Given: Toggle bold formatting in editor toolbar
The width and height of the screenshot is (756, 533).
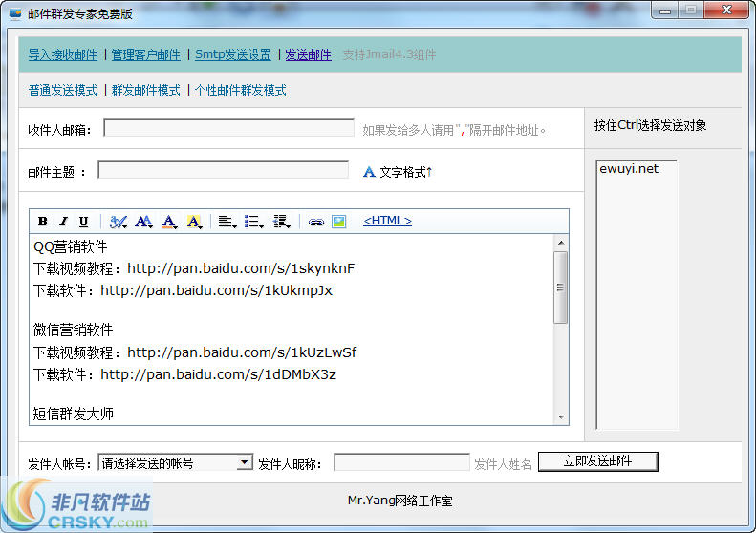Looking at the screenshot, I should click(42, 222).
